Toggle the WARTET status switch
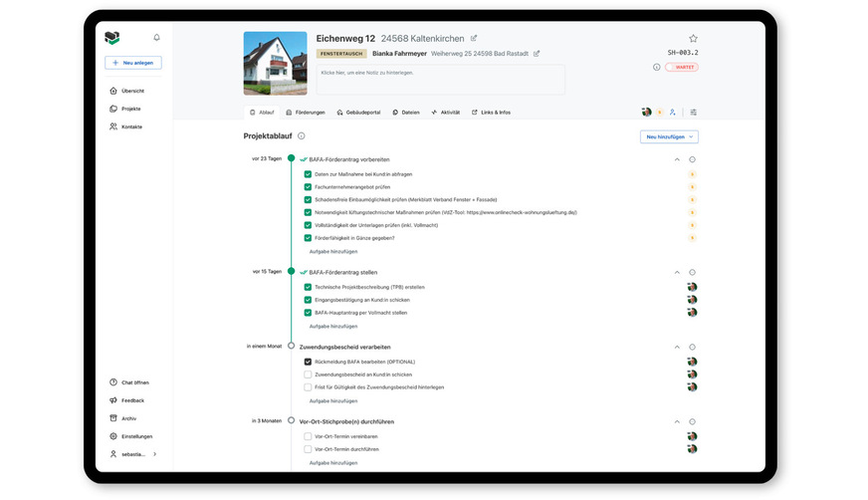 point(682,67)
